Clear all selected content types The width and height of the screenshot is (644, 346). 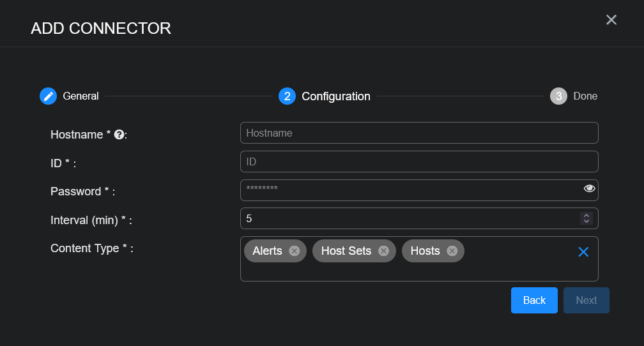[583, 252]
